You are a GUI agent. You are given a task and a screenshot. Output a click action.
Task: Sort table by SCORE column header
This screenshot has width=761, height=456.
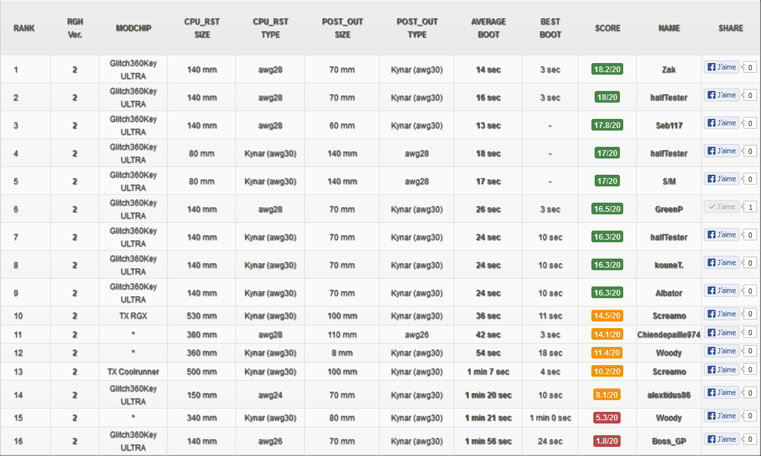coord(608,28)
